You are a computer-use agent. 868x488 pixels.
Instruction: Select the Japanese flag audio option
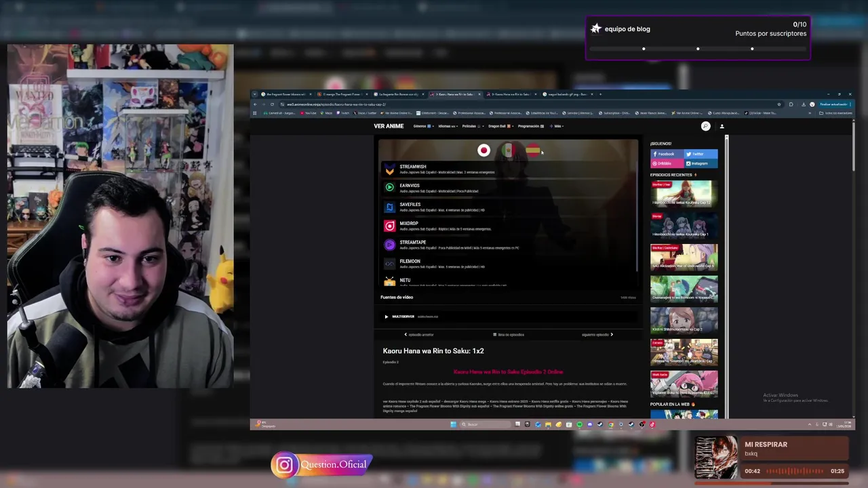point(484,150)
